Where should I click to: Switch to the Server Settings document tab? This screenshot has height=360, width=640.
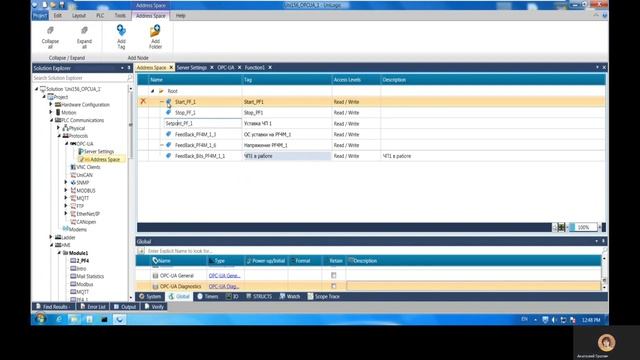(x=191, y=67)
